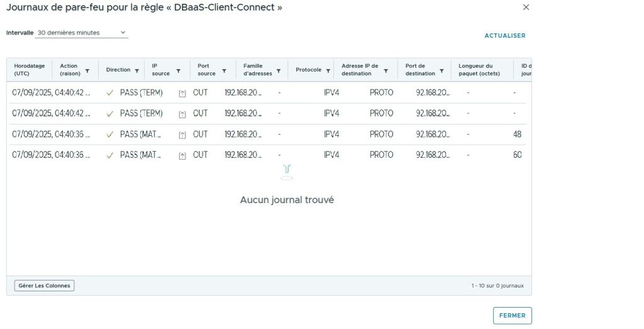Image resolution: width=644 pixels, height=329 pixels.
Task: Filter by Famille d'adresses
Action: click(278, 70)
